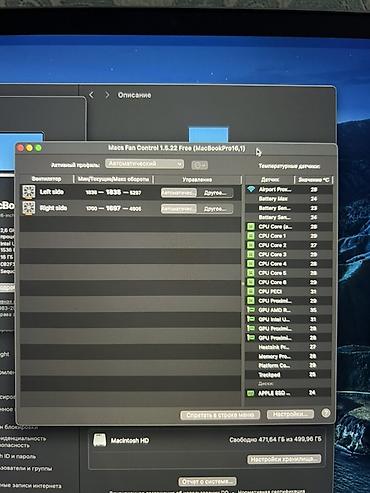Click the Macintosh HD label in System Settings
370x493 pixels.
tap(130, 441)
